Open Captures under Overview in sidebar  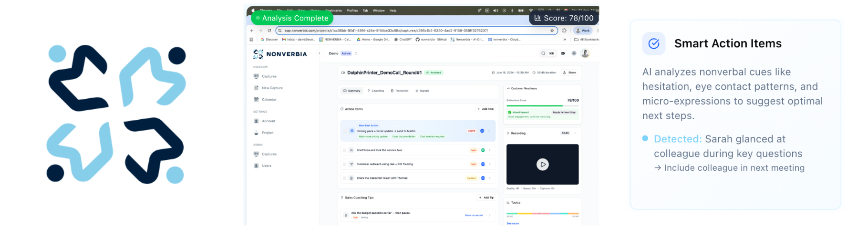[269, 76]
